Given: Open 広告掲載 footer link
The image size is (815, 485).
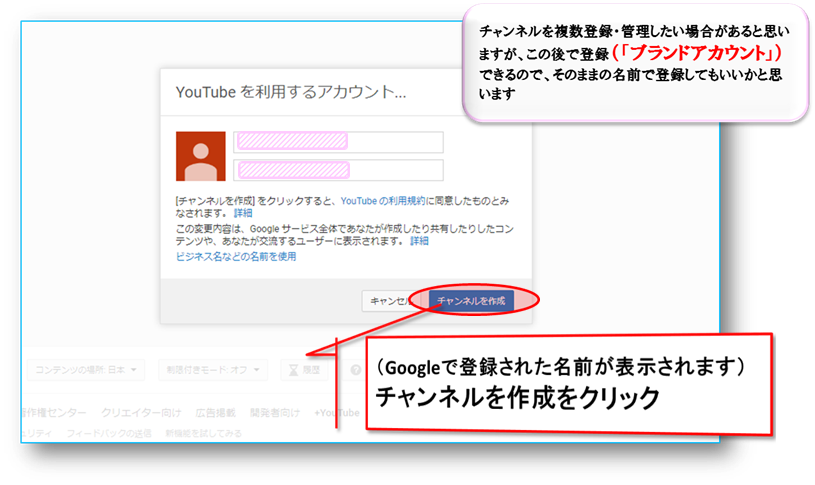Looking at the screenshot, I should [216, 413].
